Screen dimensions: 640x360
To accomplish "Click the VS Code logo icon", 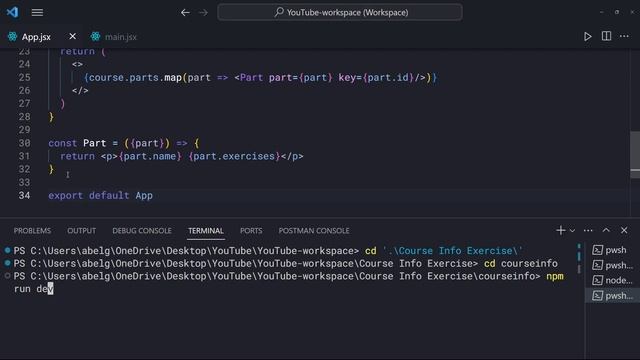I will [12, 12].
